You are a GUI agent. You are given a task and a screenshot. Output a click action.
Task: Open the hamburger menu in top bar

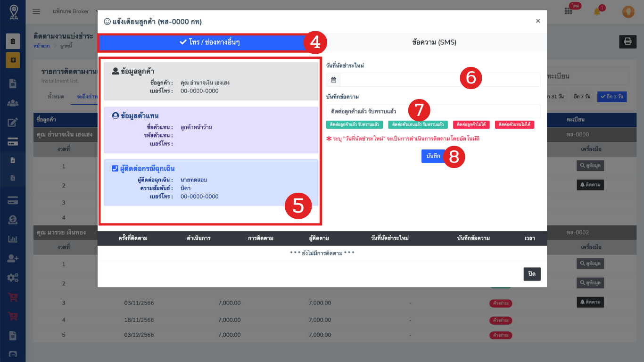[x=36, y=12]
